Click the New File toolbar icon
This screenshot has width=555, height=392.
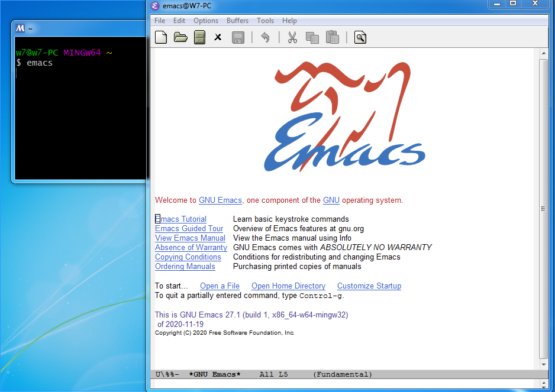click(x=161, y=37)
